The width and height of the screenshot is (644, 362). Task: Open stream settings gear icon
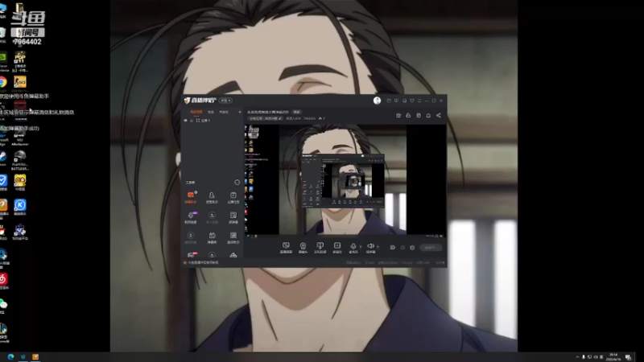click(x=412, y=248)
